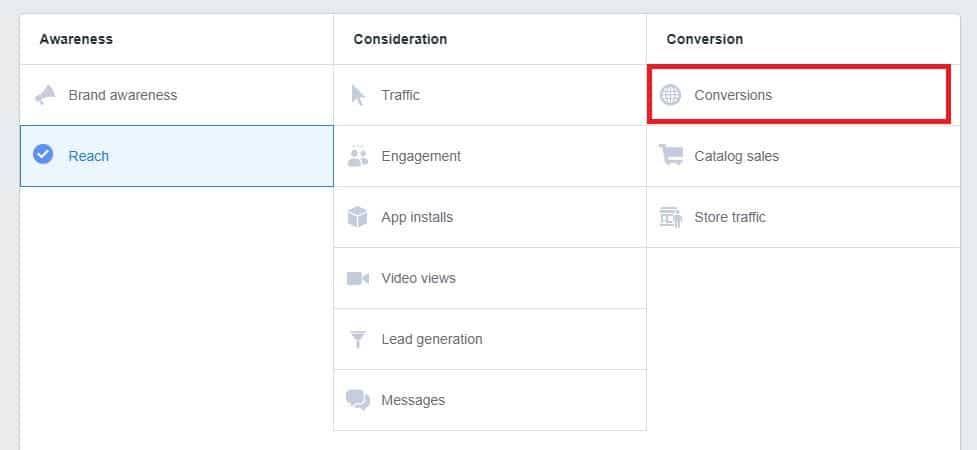Click the storefront icon for Store traffic

tap(671, 217)
